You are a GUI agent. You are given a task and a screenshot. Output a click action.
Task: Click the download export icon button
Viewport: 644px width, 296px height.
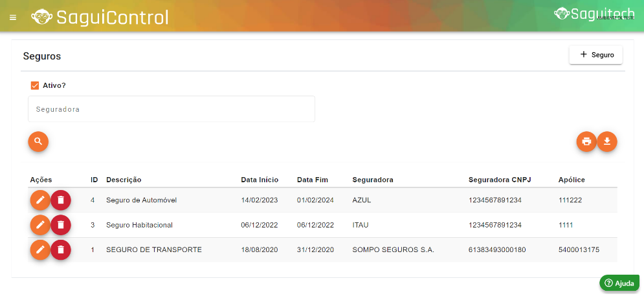tap(607, 141)
